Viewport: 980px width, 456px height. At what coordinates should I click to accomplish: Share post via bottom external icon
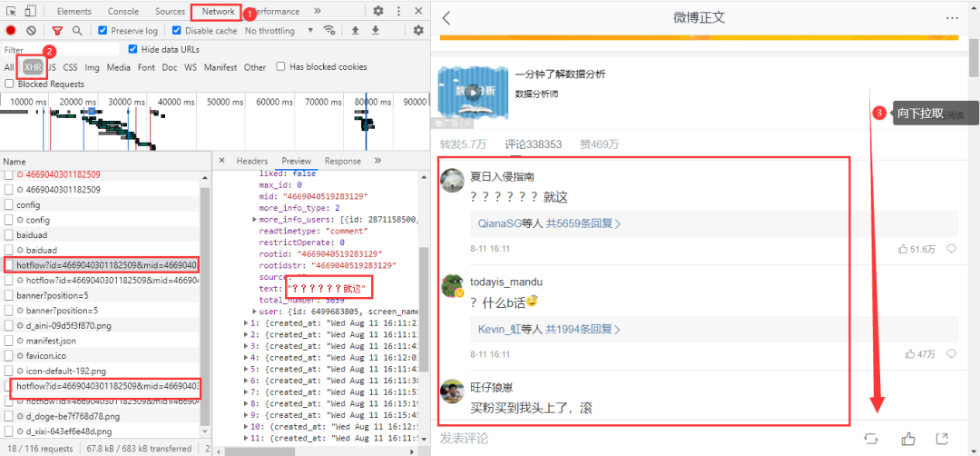942,439
